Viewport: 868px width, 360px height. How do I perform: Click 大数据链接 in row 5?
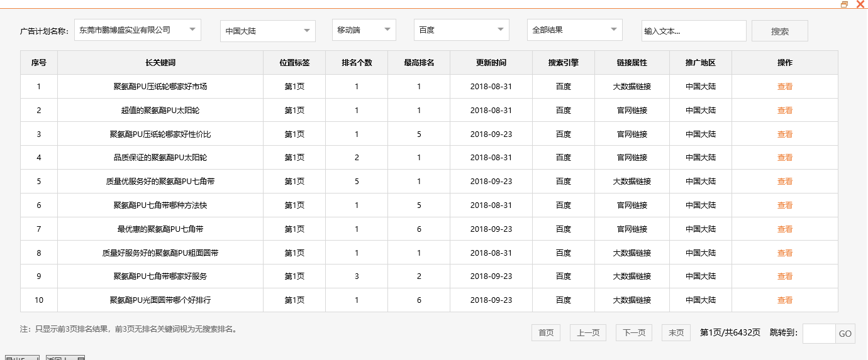click(632, 182)
